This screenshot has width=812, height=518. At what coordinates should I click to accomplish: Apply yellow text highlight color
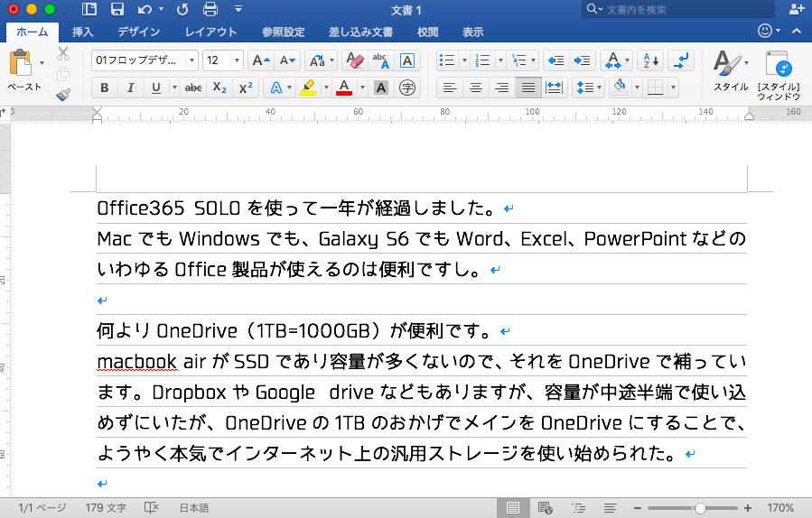308,88
